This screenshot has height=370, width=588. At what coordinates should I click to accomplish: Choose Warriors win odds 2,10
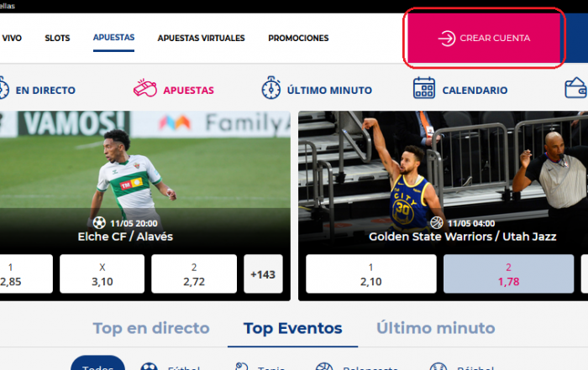[x=371, y=274]
